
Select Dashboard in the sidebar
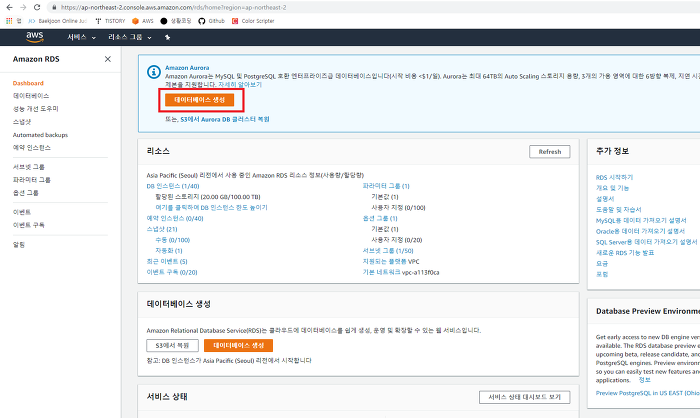coord(28,83)
